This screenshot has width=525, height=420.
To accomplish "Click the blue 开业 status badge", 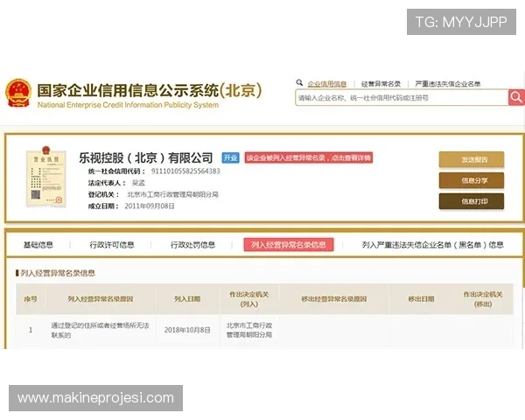I will tap(231, 157).
